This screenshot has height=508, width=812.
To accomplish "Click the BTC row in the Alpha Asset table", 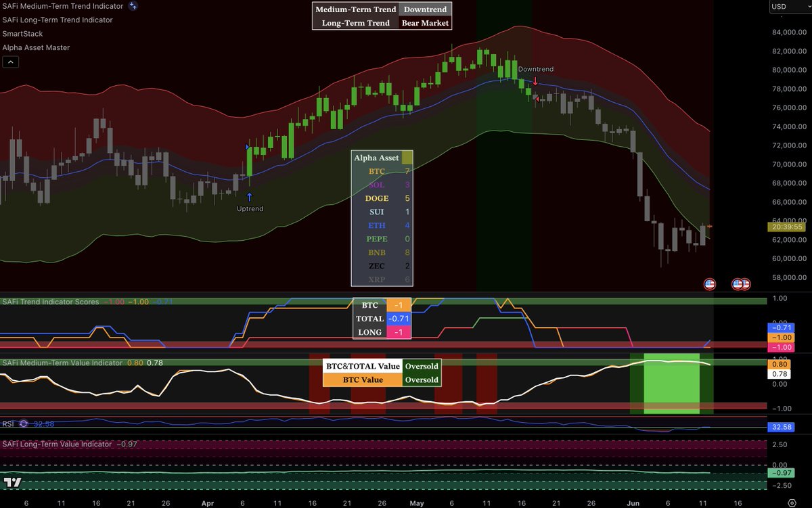I will (382, 171).
